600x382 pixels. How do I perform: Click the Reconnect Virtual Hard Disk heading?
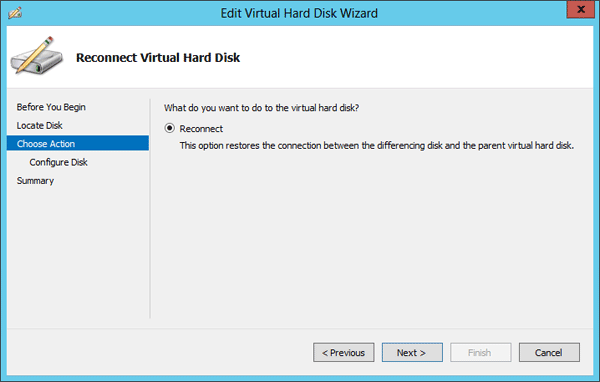tap(158, 58)
